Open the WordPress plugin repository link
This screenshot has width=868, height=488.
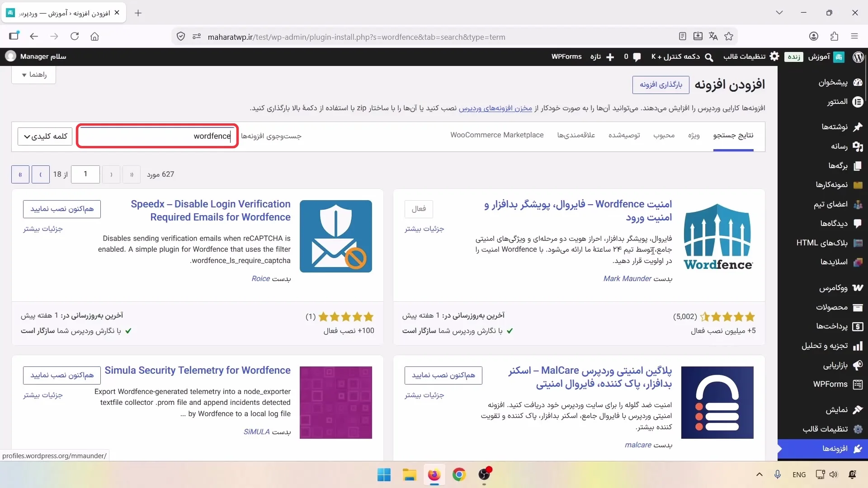coord(495,108)
